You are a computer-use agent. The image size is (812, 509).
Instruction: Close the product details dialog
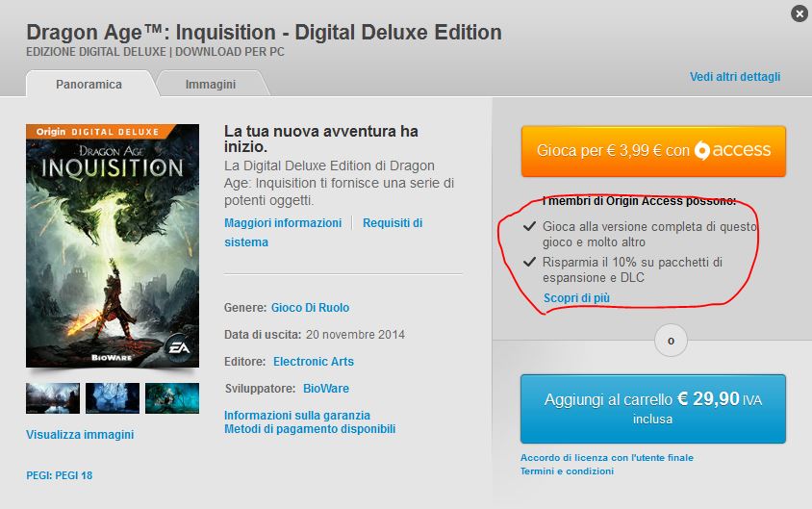[x=799, y=14]
